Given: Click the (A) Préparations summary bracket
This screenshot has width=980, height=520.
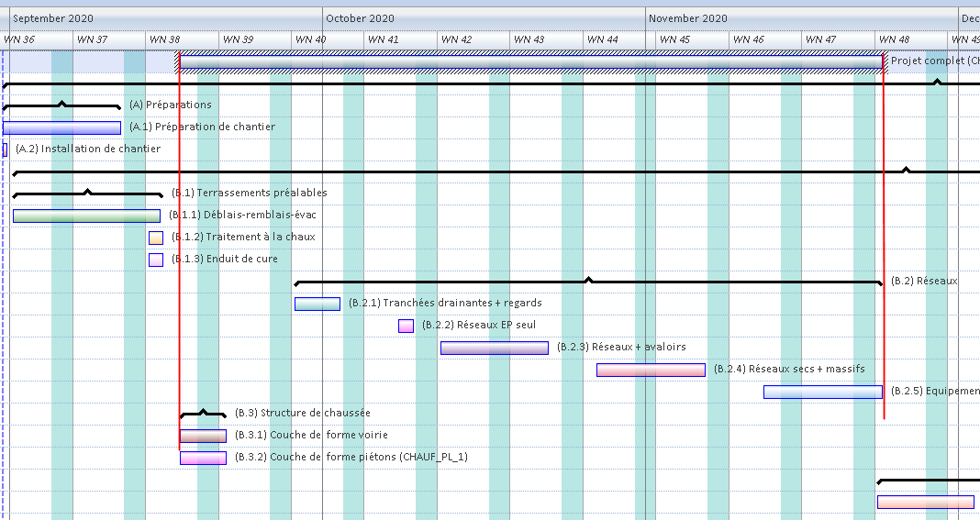Looking at the screenshot, I should pyautogui.click(x=61, y=105).
